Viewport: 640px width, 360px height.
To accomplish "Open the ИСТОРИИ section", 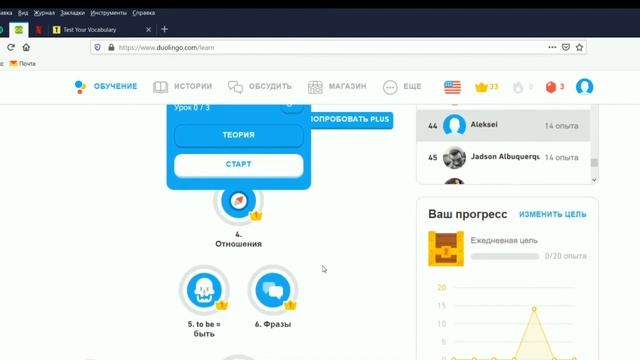I will pos(182,87).
